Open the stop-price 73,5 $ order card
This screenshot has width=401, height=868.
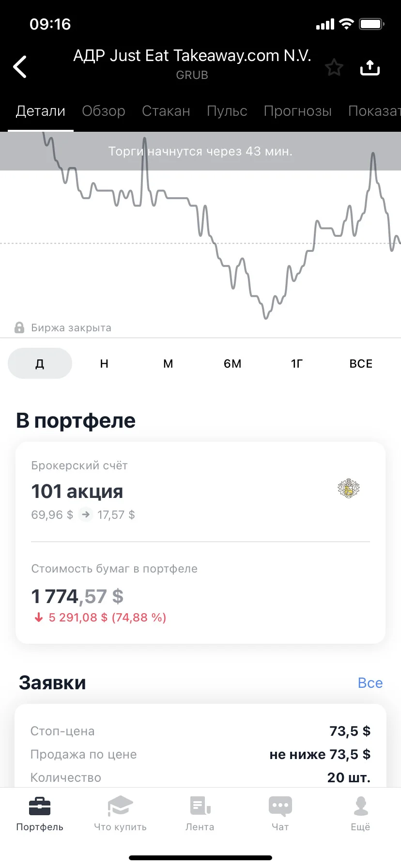(x=200, y=746)
